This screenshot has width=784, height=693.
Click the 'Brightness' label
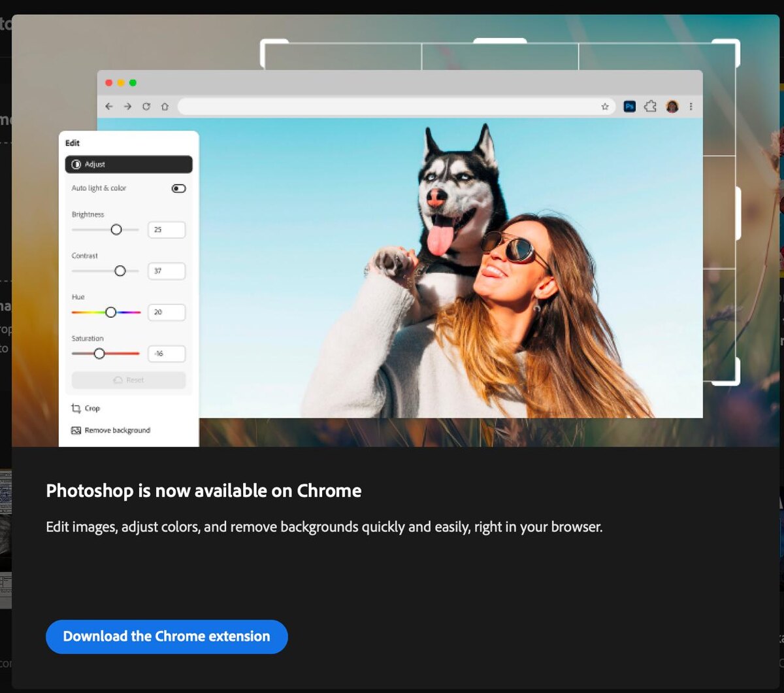coord(88,214)
